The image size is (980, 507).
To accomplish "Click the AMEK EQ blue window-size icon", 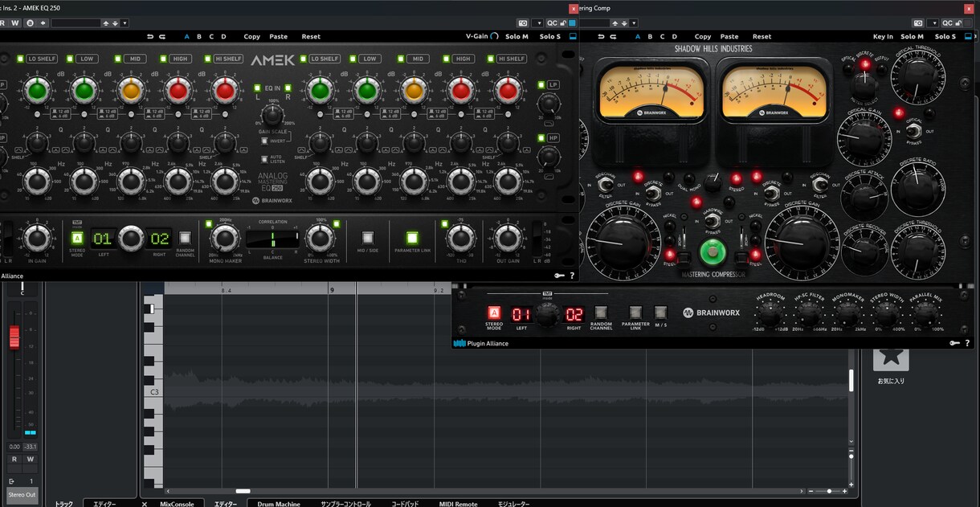I will [x=572, y=36].
